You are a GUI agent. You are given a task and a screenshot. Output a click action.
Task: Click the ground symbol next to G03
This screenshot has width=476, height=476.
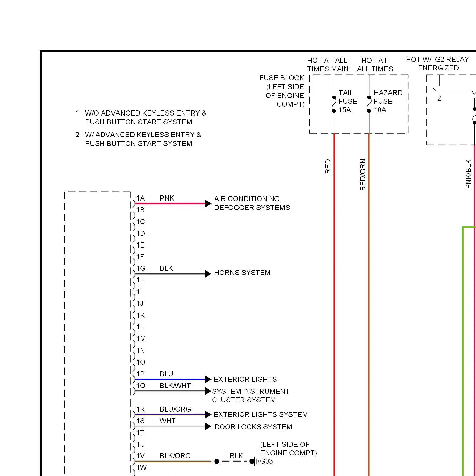[254, 461]
